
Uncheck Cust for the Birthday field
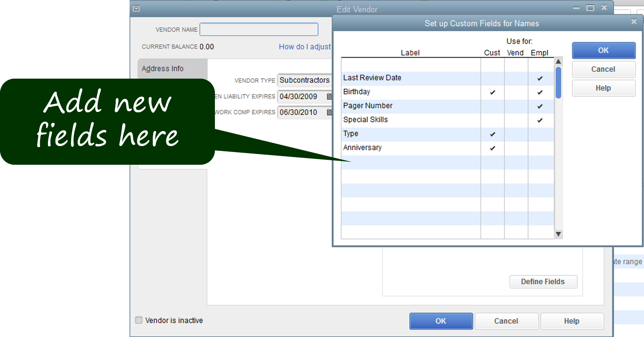(492, 92)
